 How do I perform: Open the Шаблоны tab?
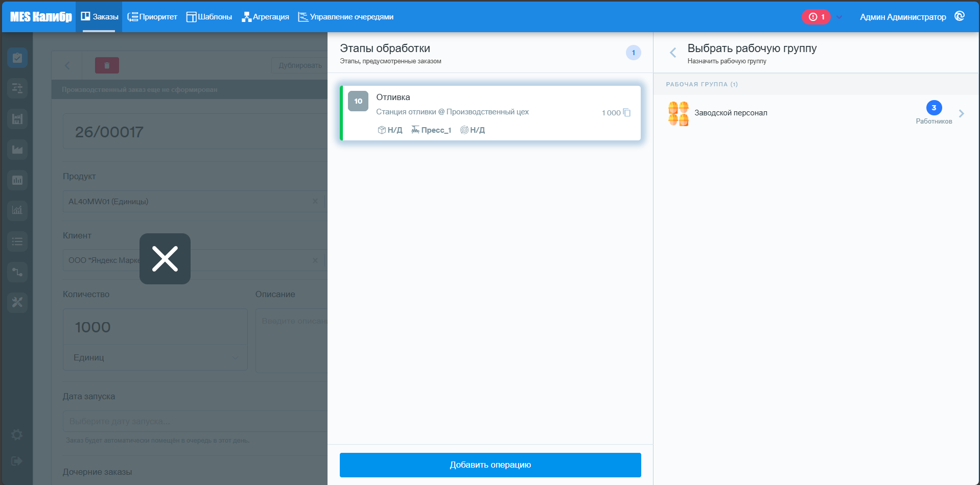click(x=209, y=17)
